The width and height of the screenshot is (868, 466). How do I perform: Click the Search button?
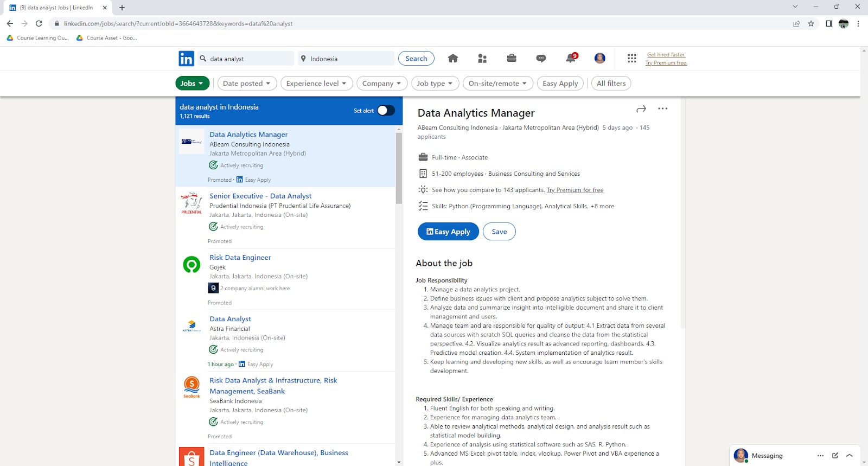tap(416, 59)
